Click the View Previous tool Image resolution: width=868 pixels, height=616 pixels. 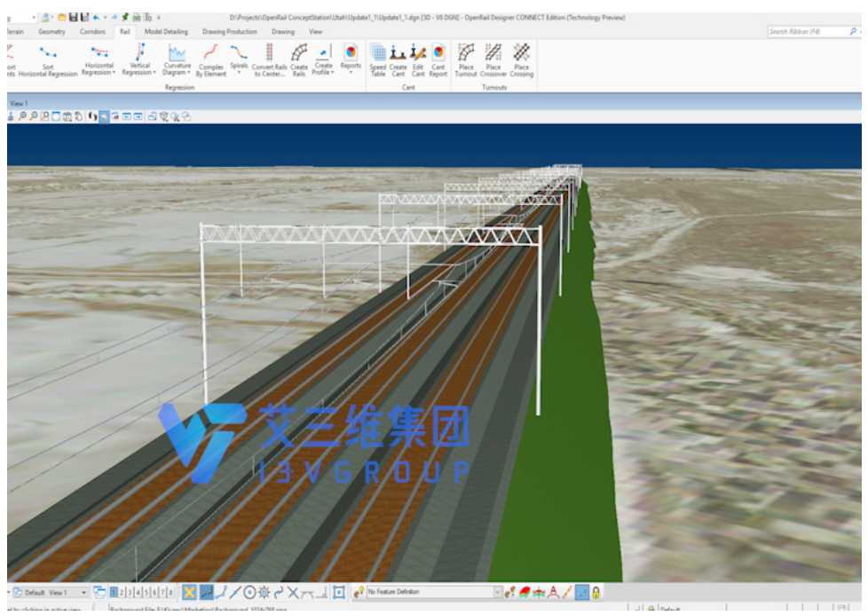tap(127, 116)
